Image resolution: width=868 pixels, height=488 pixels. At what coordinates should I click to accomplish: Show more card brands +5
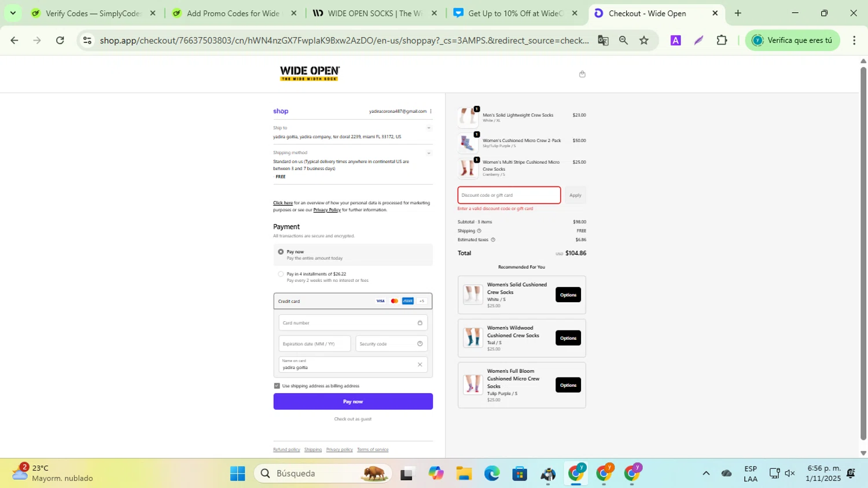422,301
